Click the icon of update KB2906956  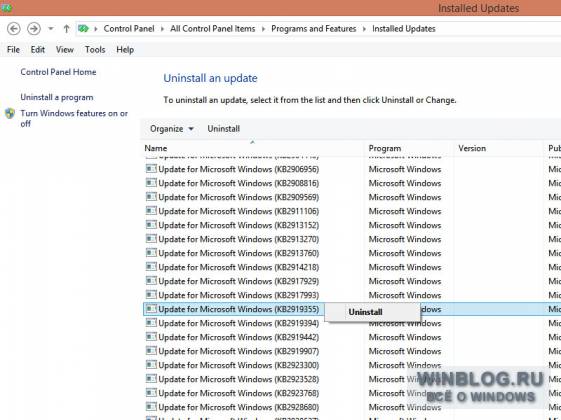(x=151, y=169)
